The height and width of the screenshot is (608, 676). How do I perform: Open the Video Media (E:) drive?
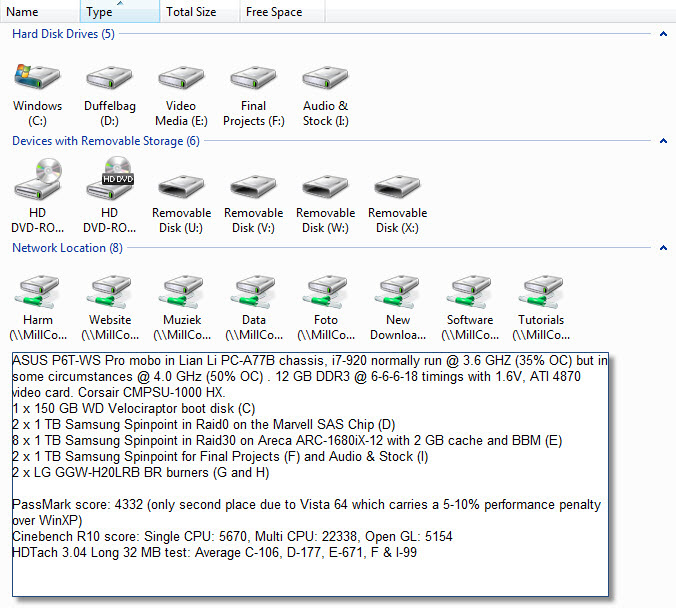[181, 79]
